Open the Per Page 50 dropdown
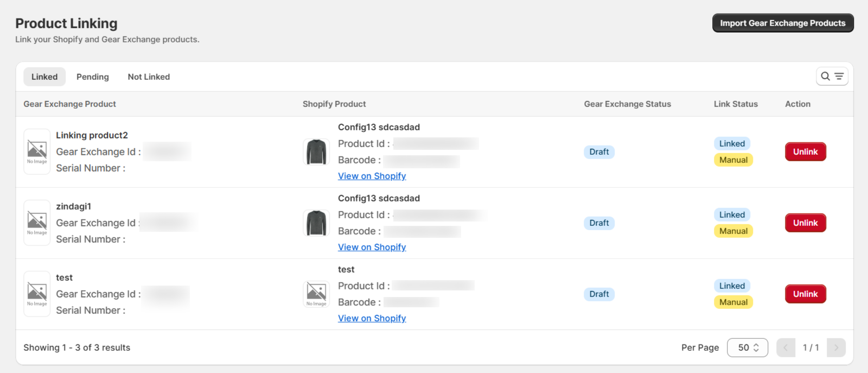Image resolution: width=868 pixels, height=373 pixels. [748, 347]
